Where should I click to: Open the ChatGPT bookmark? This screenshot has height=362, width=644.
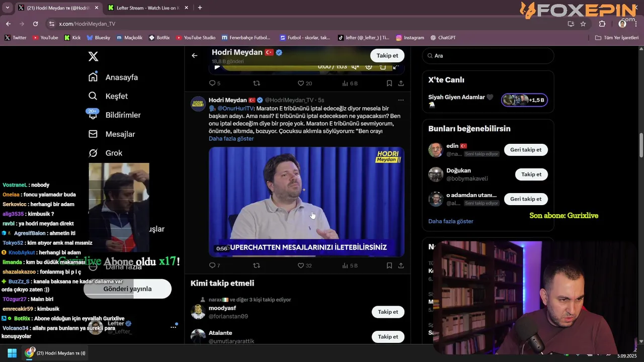click(443, 38)
